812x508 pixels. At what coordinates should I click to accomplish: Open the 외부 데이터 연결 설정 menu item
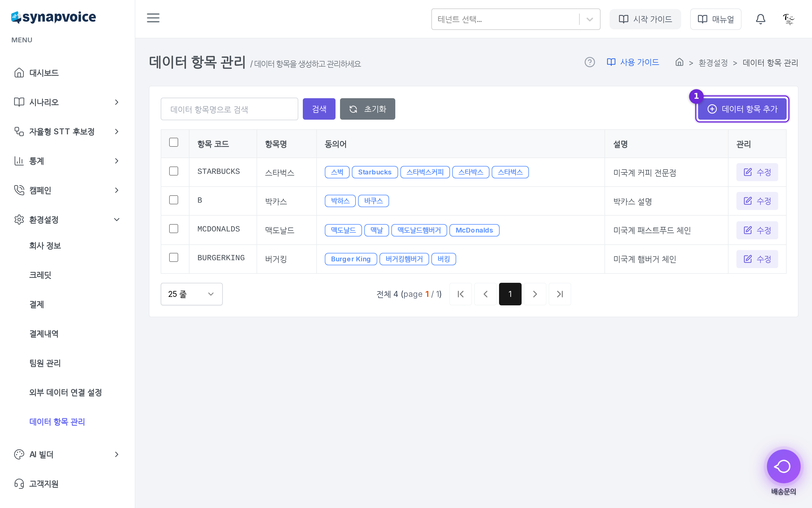[x=65, y=392]
